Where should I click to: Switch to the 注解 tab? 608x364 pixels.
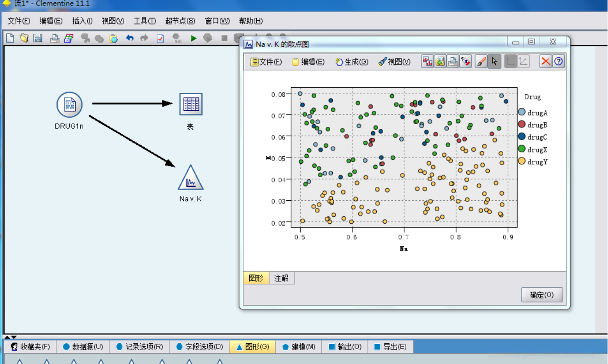[x=281, y=278]
